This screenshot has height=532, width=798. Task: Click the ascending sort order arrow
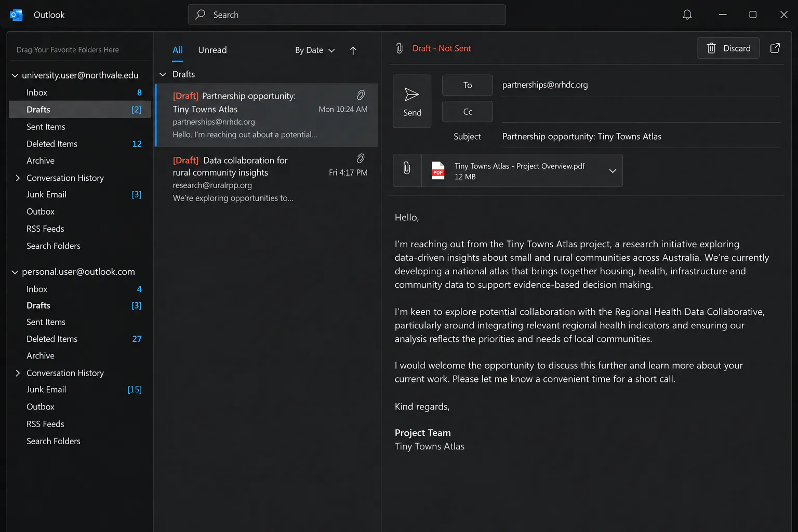[x=353, y=50]
